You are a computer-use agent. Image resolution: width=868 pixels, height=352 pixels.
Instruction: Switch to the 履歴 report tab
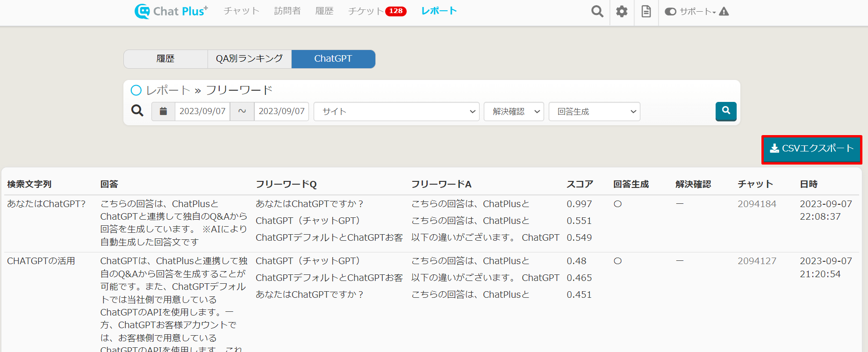pos(165,59)
